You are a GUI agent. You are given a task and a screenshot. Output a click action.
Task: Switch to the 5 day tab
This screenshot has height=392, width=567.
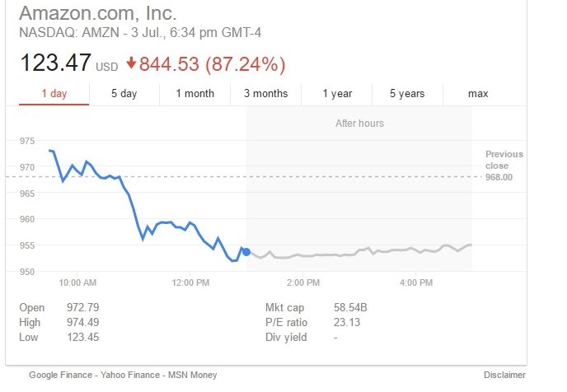pyautogui.click(x=124, y=94)
